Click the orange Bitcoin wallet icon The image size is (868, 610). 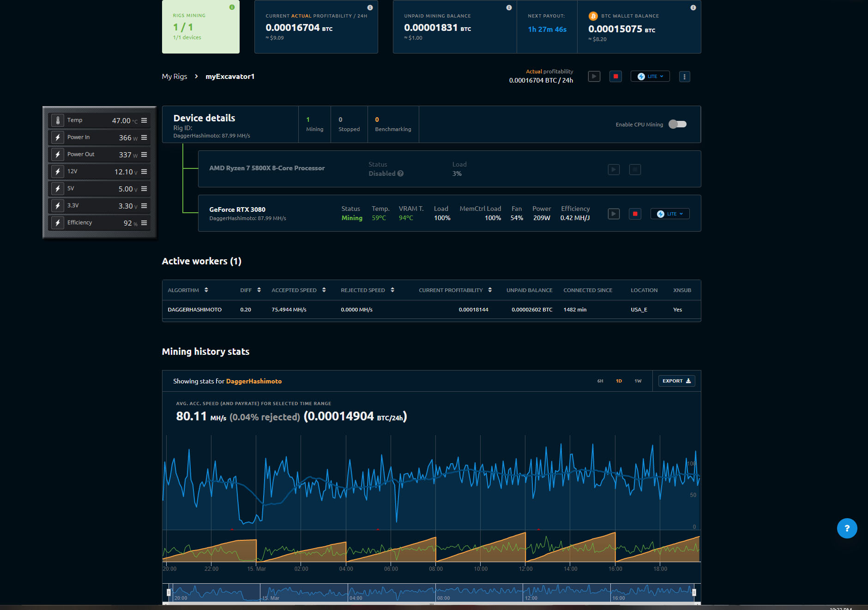593,16
